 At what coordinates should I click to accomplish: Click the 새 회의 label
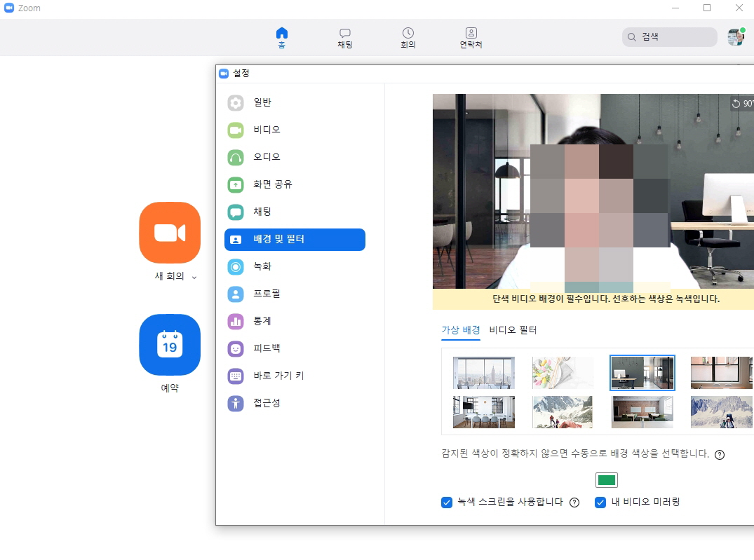pos(169,276)
